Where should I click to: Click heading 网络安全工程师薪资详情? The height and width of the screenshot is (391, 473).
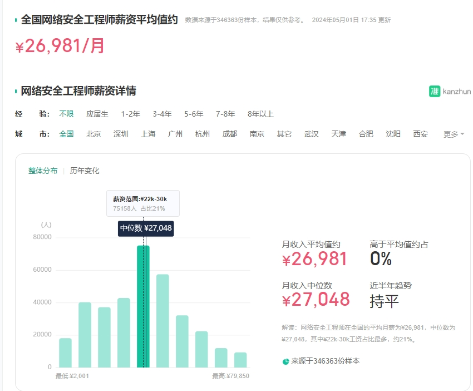[x=78, y=91]
